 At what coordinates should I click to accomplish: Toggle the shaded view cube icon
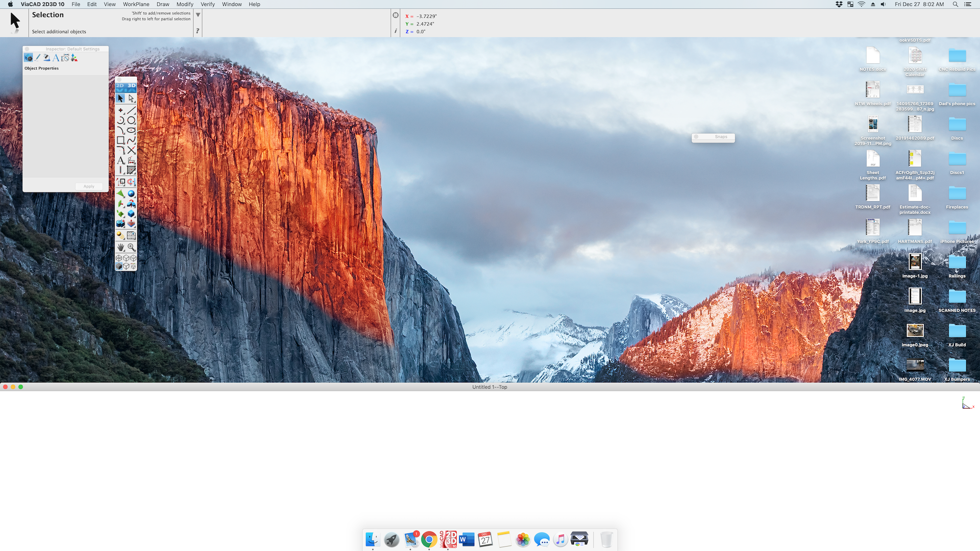tap(119, 266)
